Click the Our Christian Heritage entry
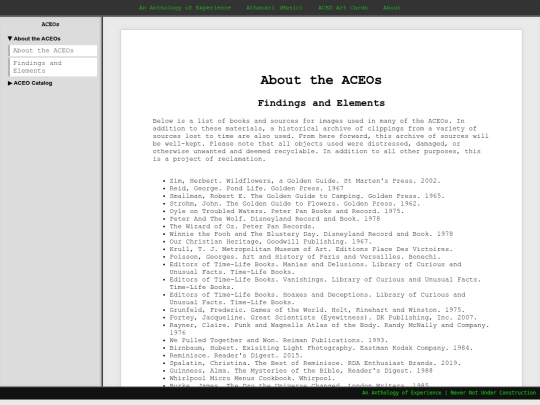540x405 pixels. pyautogui.click(x=270, y=241)
